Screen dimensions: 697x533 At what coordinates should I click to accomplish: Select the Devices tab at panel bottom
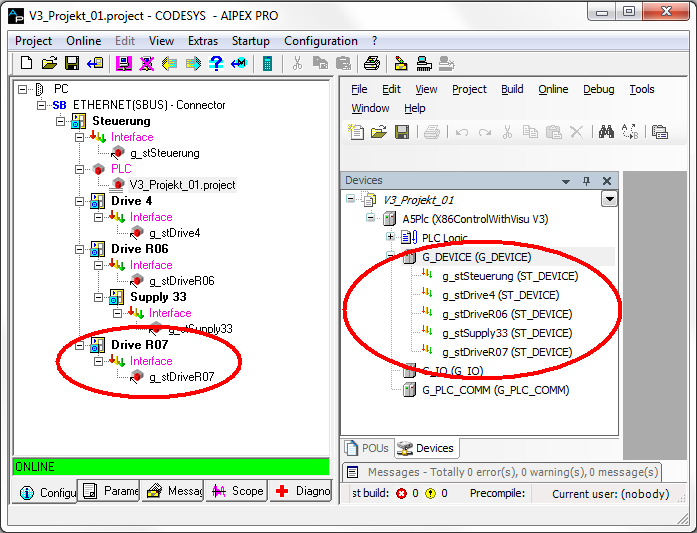(x=426, y=448)
